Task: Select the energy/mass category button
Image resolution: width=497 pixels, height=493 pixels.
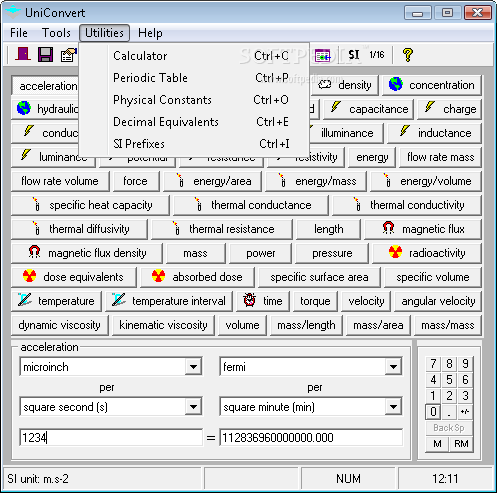Action: (316, 181)
